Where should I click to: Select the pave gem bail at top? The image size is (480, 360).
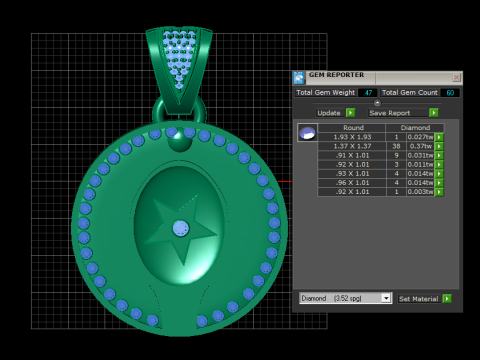[179, 70]
